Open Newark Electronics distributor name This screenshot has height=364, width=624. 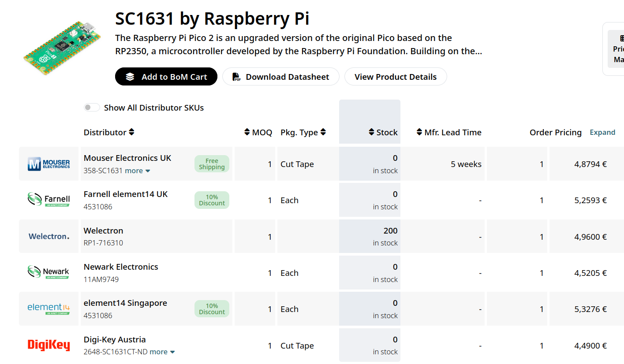pos(121,267)
